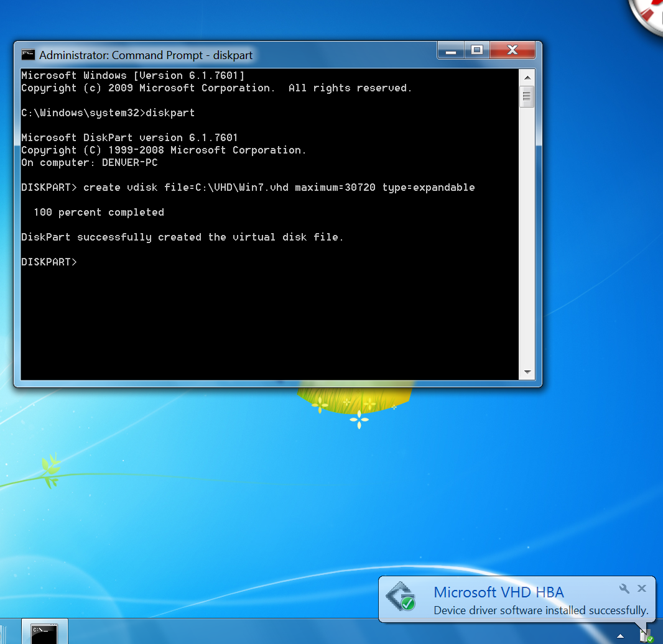This screenshot has height=644, width=663.
Task: Click 'C:\Windows\system32>diskpart' line
Action: point(108,113)
